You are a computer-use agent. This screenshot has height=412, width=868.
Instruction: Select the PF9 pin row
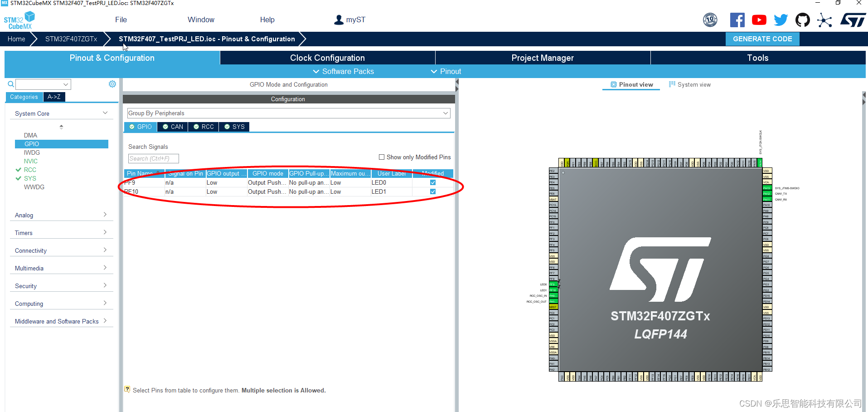click(289, 182)
